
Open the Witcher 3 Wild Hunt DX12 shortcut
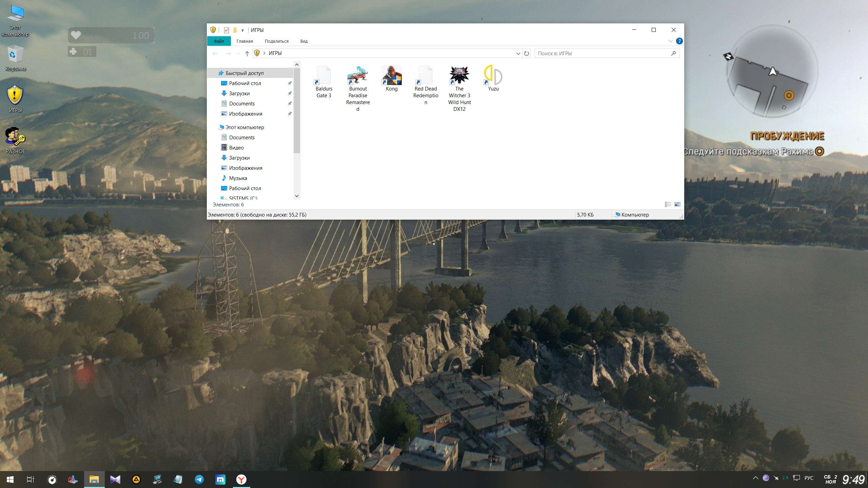[459, 75]
